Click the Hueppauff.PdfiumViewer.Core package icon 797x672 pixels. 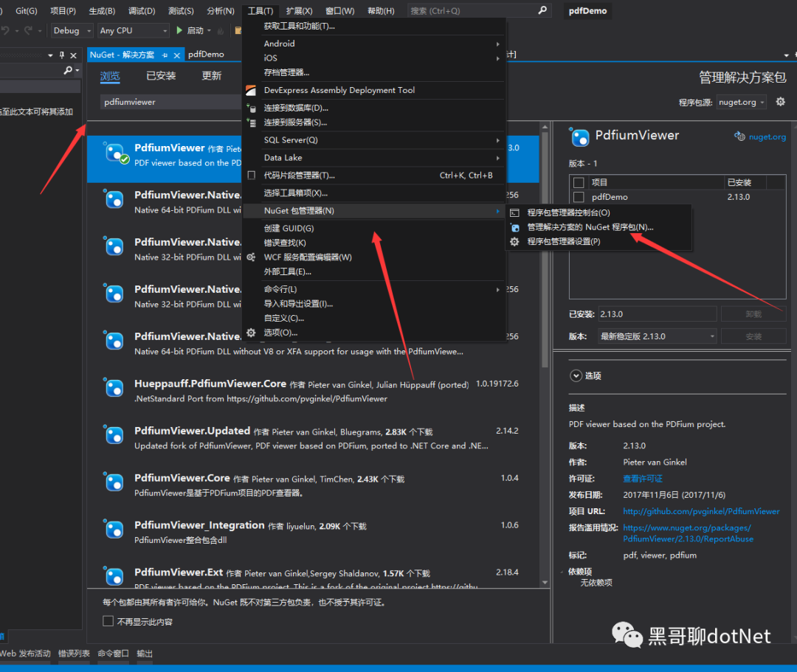(114, 389)
